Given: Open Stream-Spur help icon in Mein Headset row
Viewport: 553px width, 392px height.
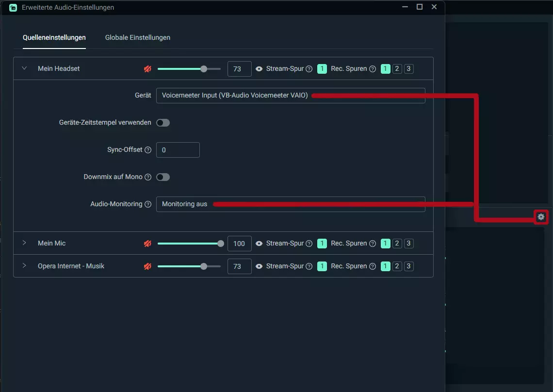Looking at the screenshot, I should coord(309,69).
